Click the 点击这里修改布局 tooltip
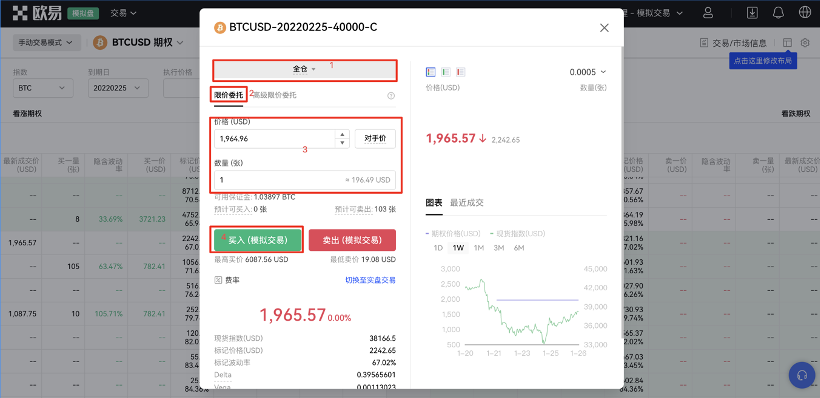The width and height of the screenshot is (820, 398). point(762,61)
